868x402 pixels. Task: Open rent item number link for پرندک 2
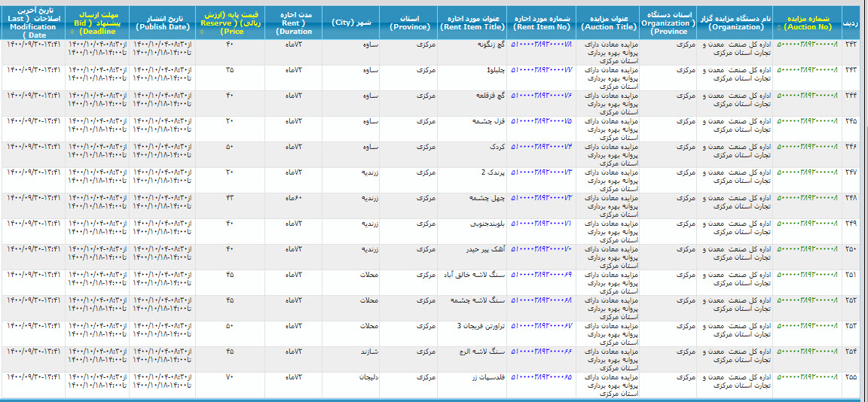click(x=542, y=172)
